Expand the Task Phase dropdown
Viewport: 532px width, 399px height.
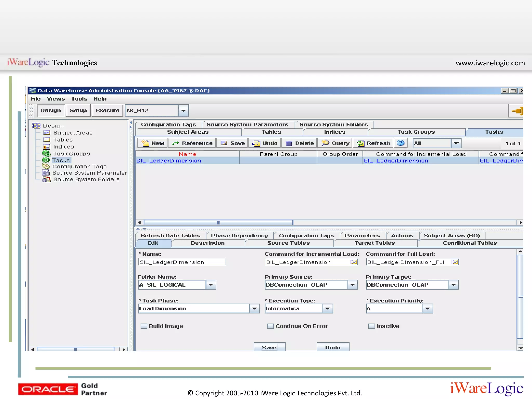(254, 308)
